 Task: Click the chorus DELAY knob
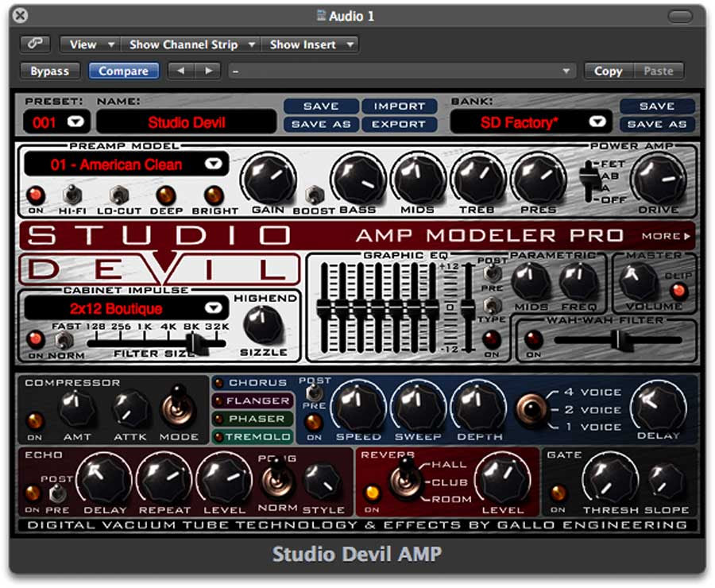click(x=659, y=405)
